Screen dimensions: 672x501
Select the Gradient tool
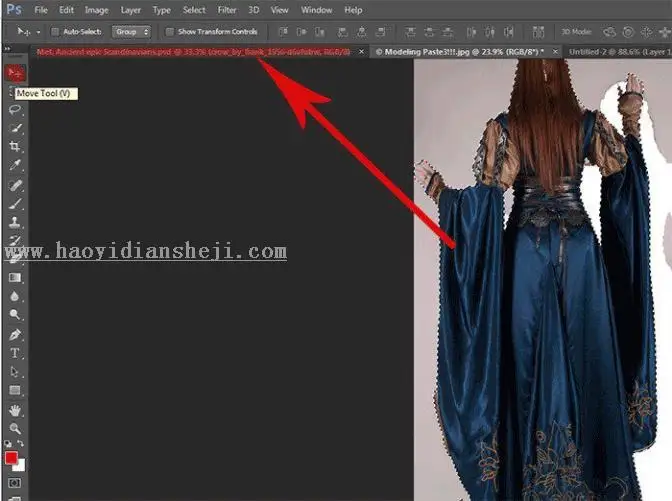[15, 278]
